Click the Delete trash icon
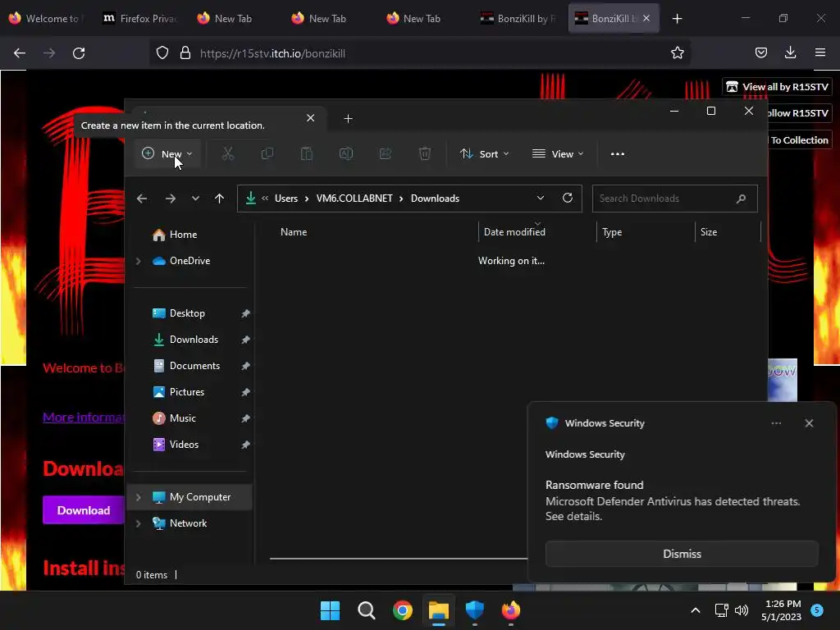840x630 pixels. tap(424, 153)
